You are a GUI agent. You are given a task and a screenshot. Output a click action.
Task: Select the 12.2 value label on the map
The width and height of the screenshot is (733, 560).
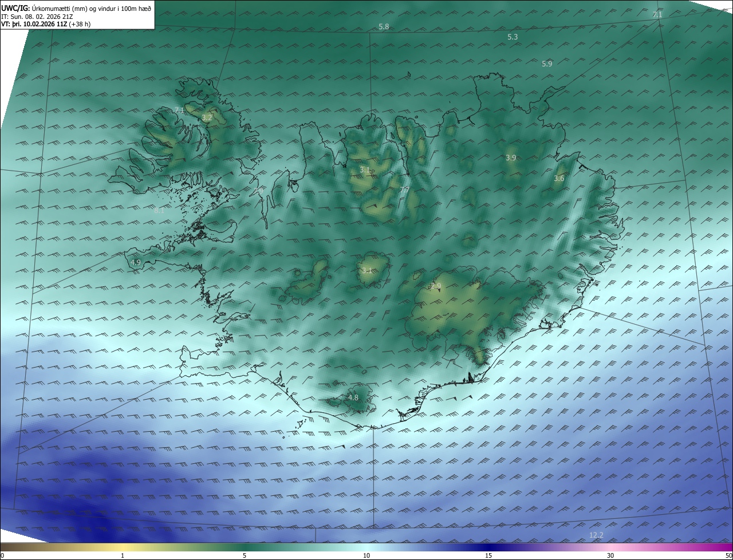pyautogui.click(x=596, y=535)
